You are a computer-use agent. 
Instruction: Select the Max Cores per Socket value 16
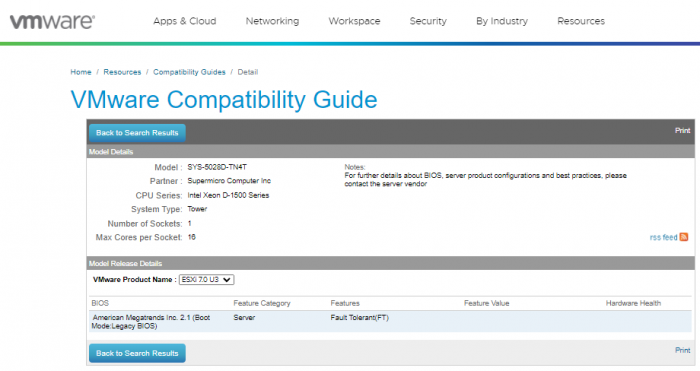(x=192, y=237)
